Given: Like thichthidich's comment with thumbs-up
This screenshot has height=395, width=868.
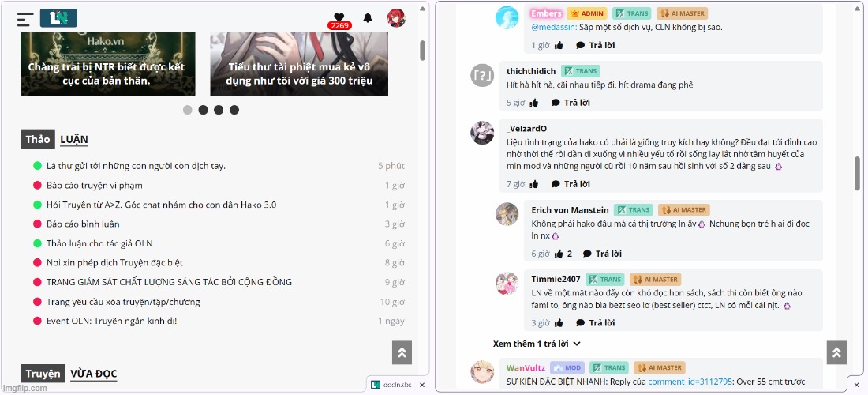Looking at the screenshot, I should point(533,103).
